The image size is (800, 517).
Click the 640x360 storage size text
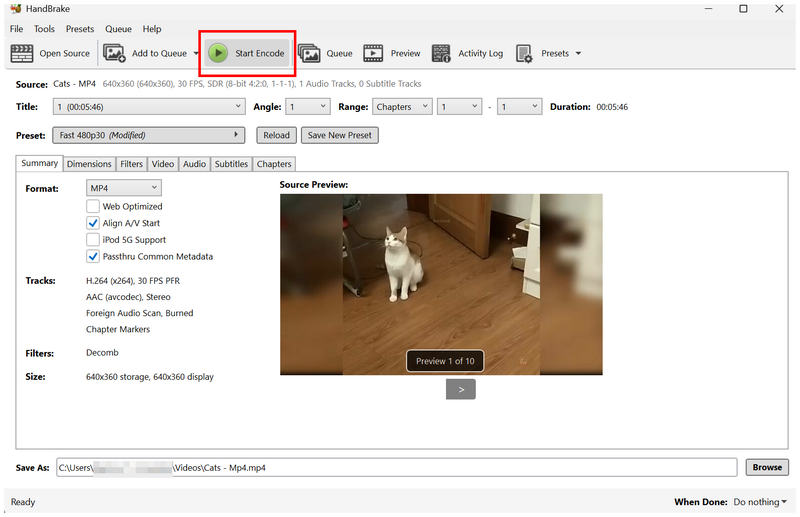(x=150, y=377)
